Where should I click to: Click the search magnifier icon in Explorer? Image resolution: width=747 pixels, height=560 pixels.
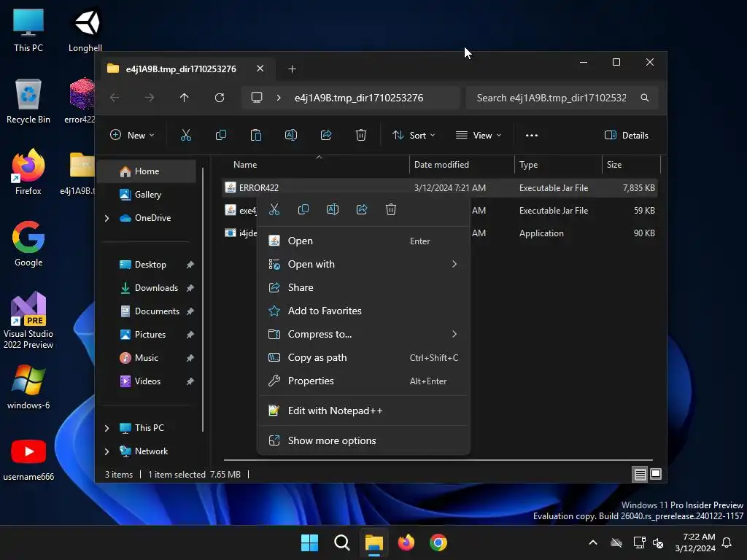tap(645, 98)
